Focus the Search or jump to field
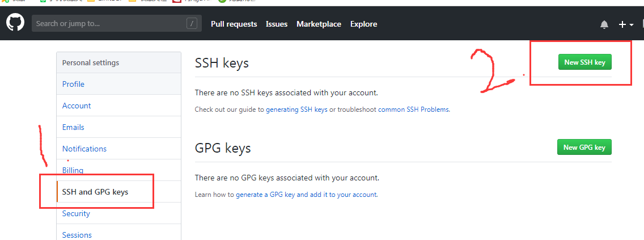The height and width of the screenshot is (240, 644). (108, 24)
